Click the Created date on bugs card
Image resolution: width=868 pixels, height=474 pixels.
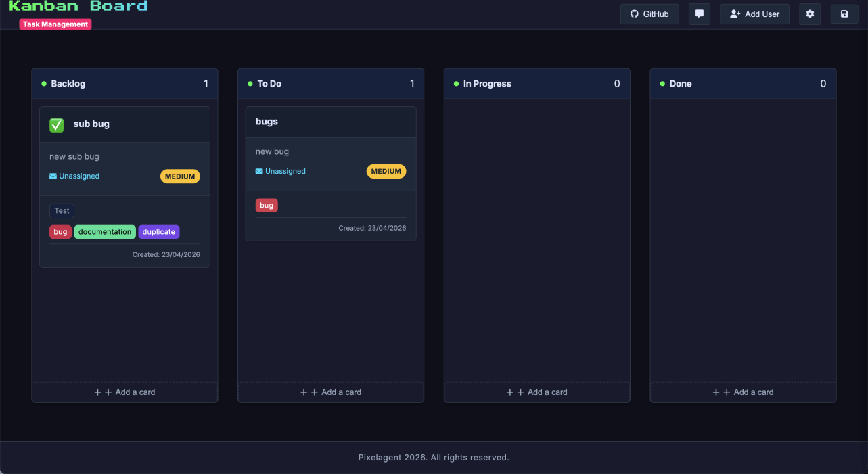pos(373,229)
